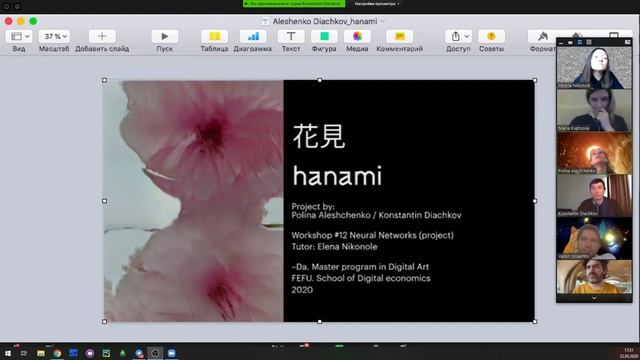Minimize the Zoom participants video panel
The width and height of the screenshot is (640, 360).
(561, 42)
